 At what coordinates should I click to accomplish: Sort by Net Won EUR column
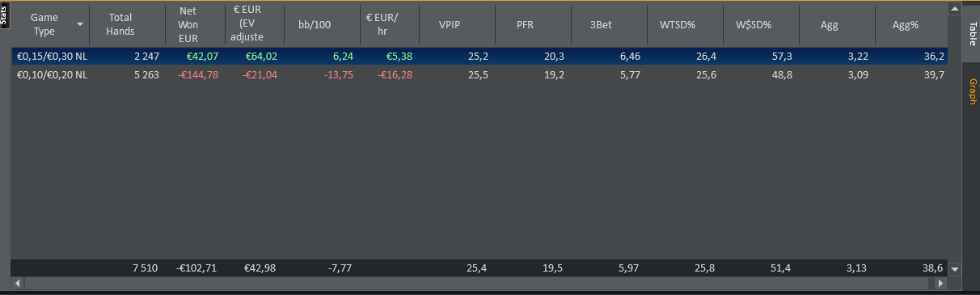[x=188, y=24]
